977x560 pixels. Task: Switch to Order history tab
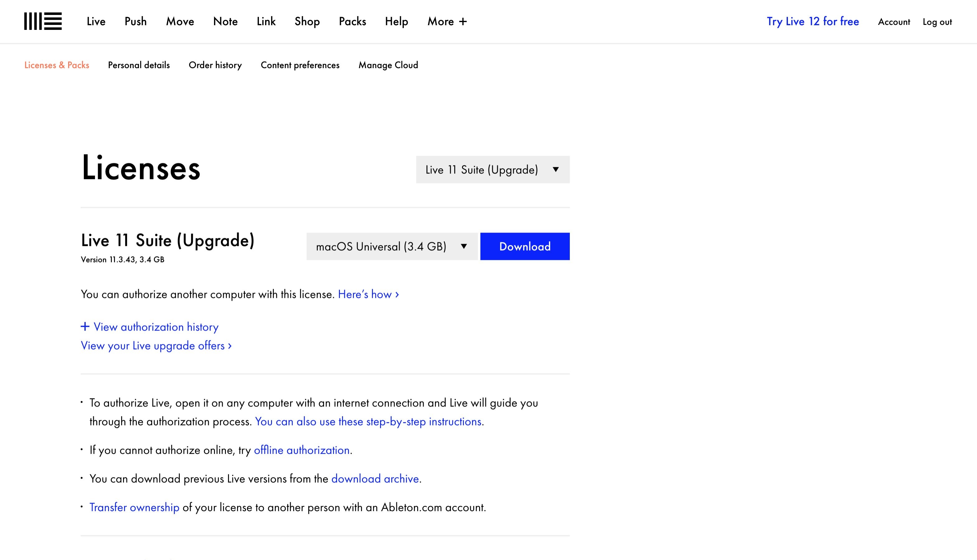pos(215,65)
